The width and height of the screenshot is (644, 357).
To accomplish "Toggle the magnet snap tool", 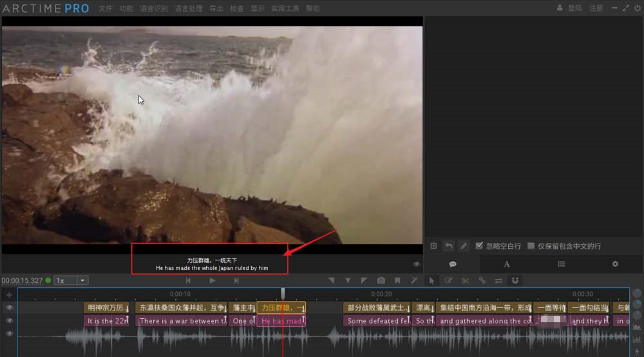I will point(515,280).
